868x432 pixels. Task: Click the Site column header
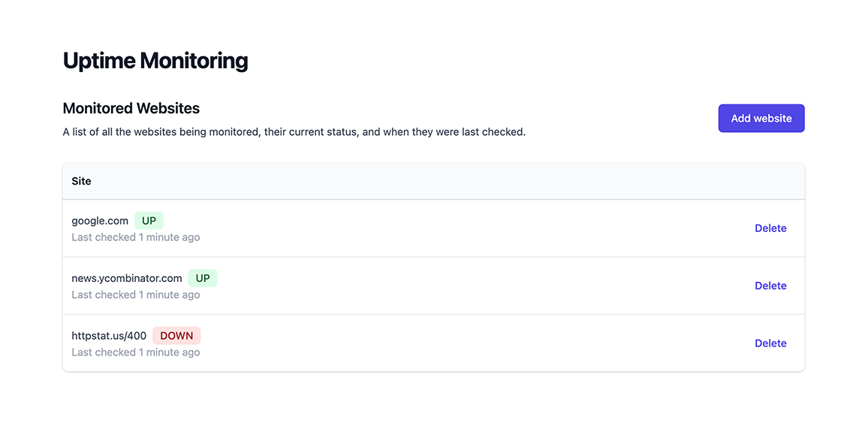[x=81, y=181]
